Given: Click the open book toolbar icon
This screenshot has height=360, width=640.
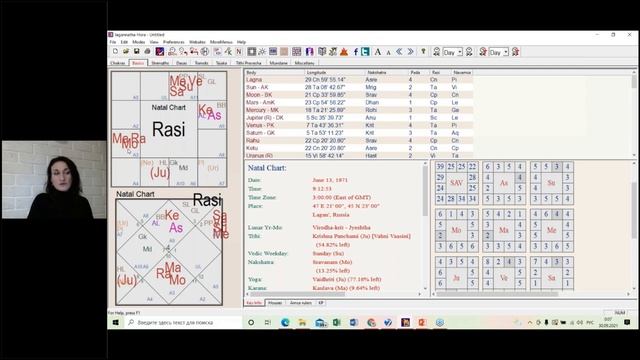Looking at the screenshot, I should pyautogui.click(x=322, y=51).
